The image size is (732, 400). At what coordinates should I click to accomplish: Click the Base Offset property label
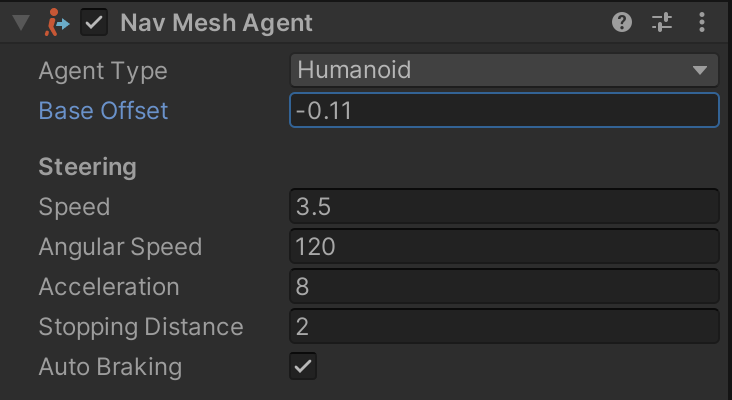[103, 111]
